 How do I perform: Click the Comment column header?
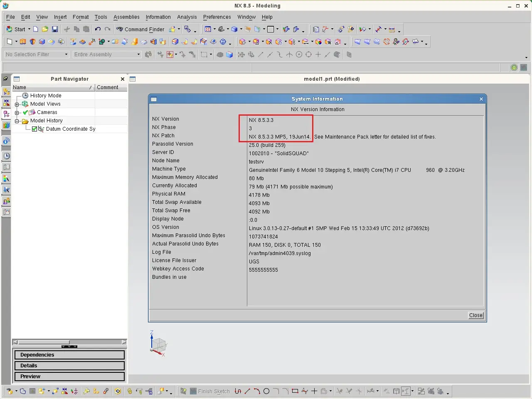(111, 87)
